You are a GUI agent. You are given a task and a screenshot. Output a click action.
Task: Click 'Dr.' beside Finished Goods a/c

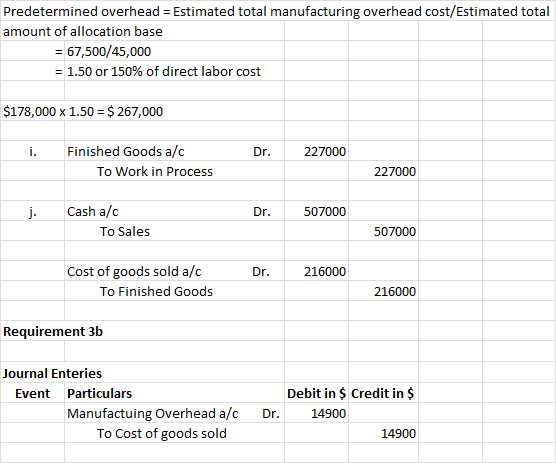pos(262,152)
